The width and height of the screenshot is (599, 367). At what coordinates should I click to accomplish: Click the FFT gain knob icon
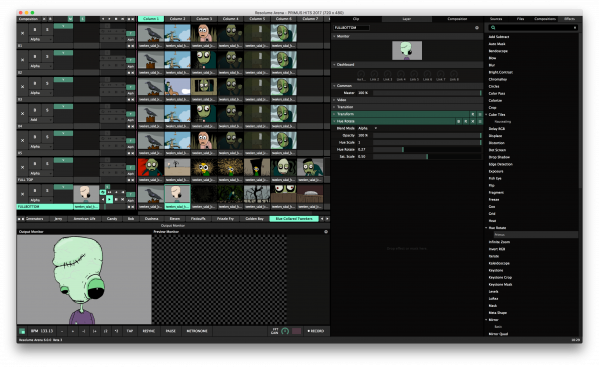(x=285, y=331)
